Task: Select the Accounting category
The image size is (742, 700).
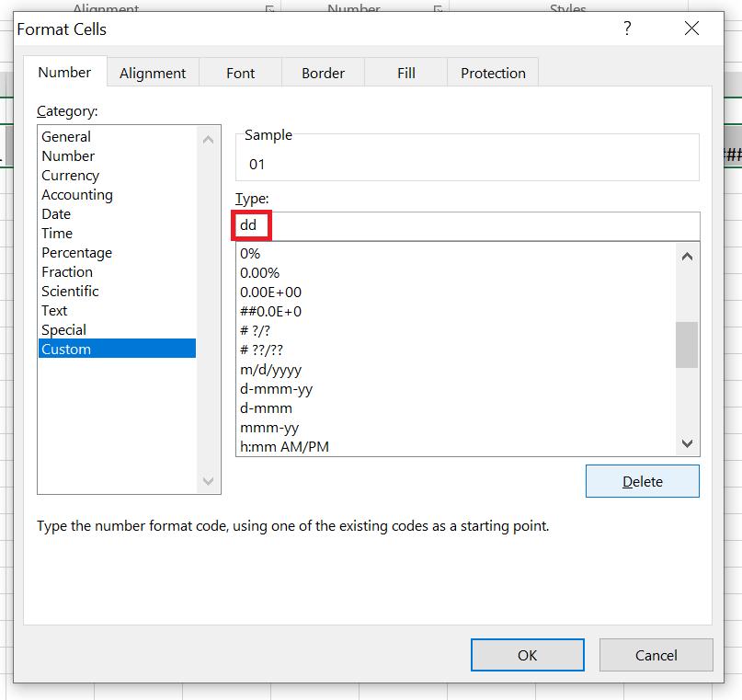Action: click(76, 194)
